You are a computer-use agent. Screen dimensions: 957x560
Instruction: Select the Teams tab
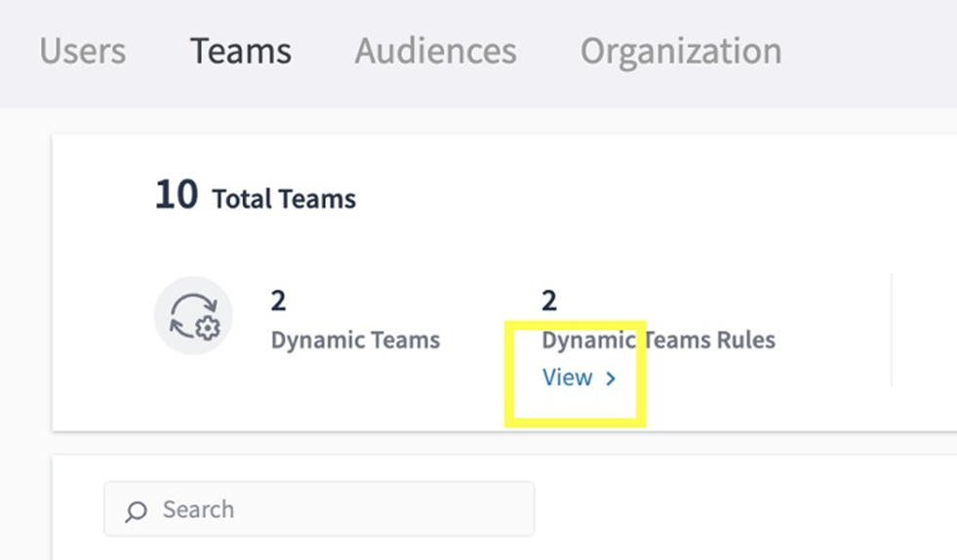tap(240, 51)
